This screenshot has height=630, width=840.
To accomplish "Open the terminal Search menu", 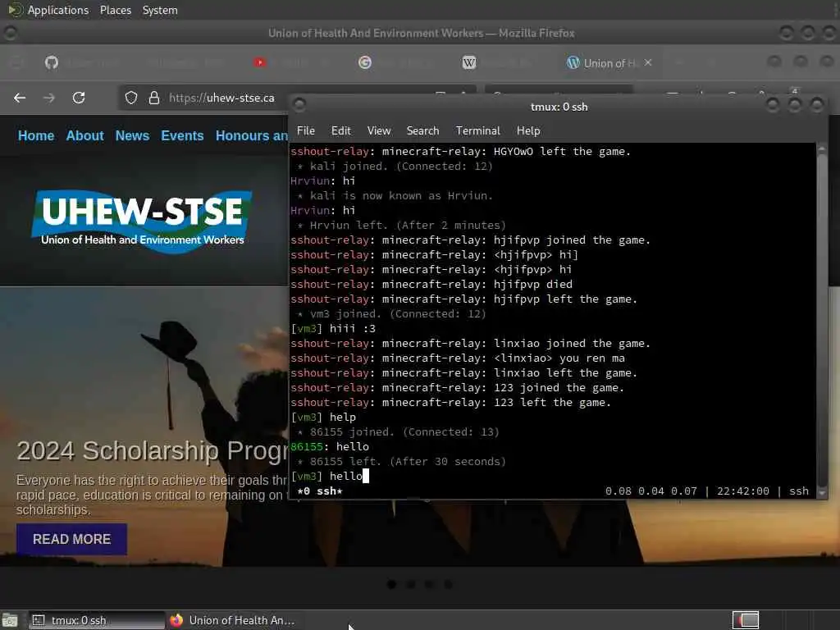I will coord(422,130).
